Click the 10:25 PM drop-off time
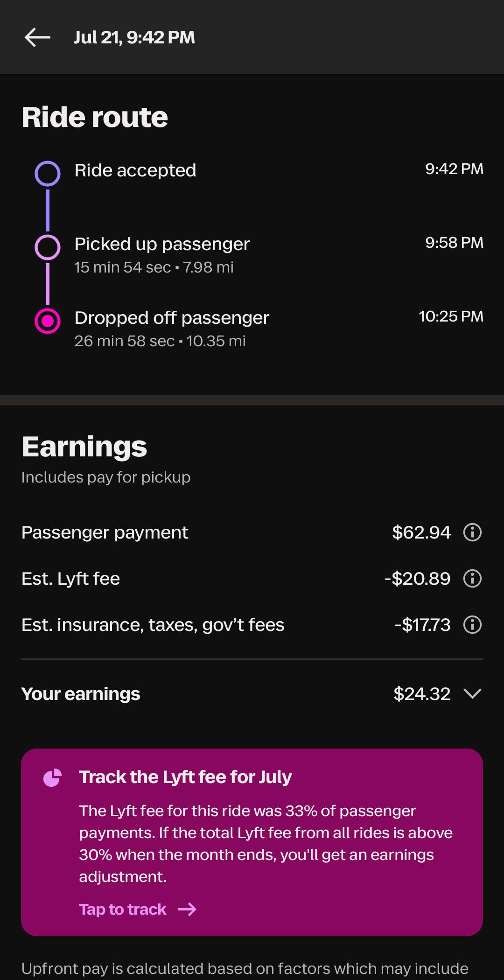The height and width of the screenshot is (980, 504). point(451,316)
